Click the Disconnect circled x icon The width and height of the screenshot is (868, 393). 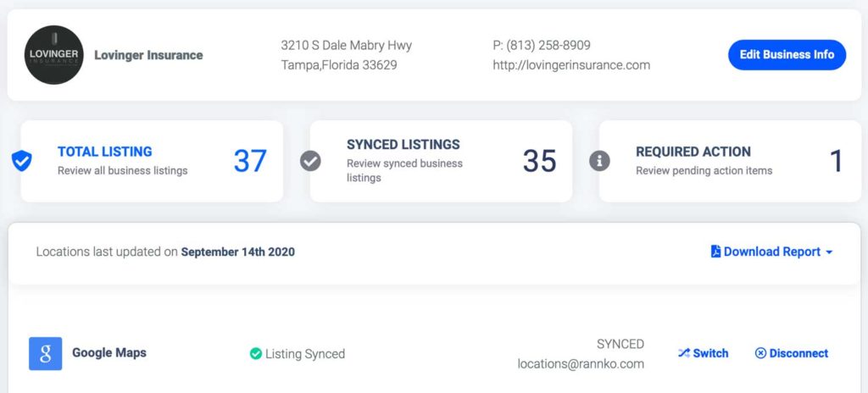pos(760,353)
